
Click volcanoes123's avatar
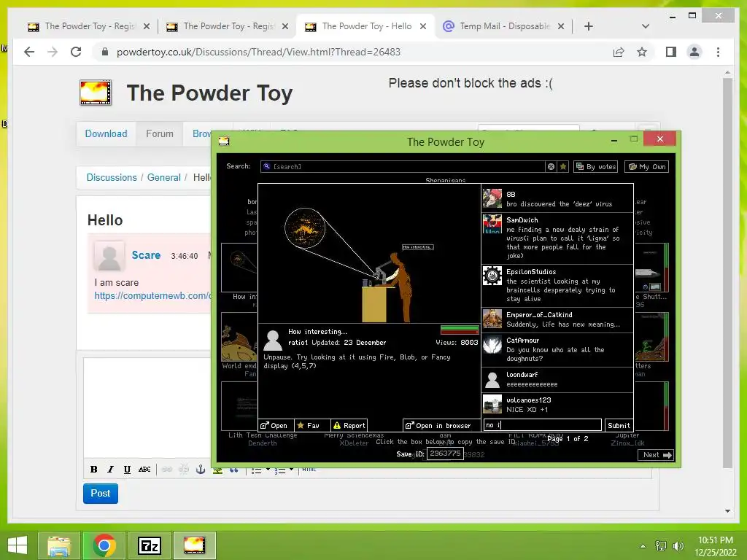(492, 404)
